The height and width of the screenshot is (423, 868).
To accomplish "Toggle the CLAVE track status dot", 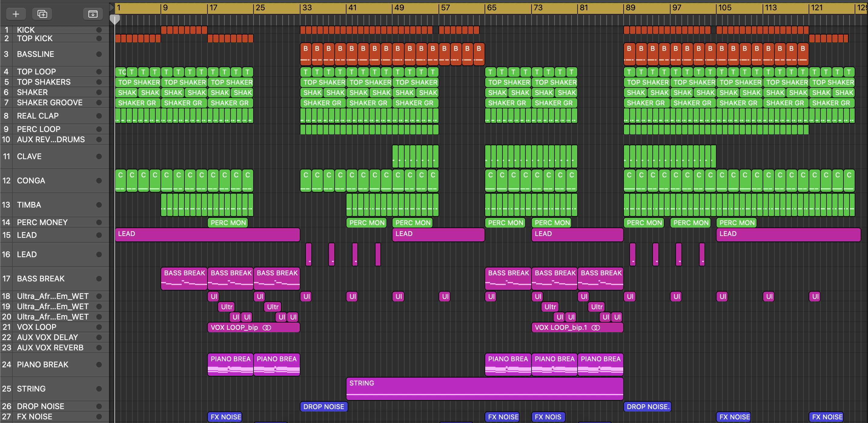I will [99, 156].
